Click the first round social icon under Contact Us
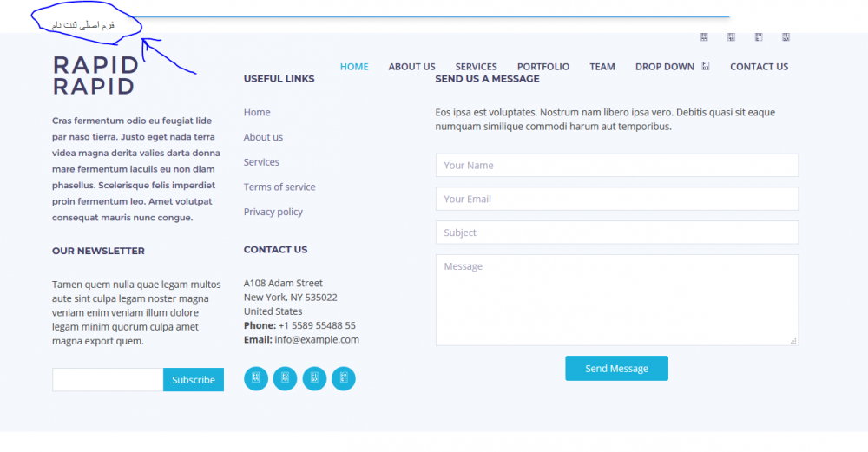The image size is (868, 452). click(256, 378)
